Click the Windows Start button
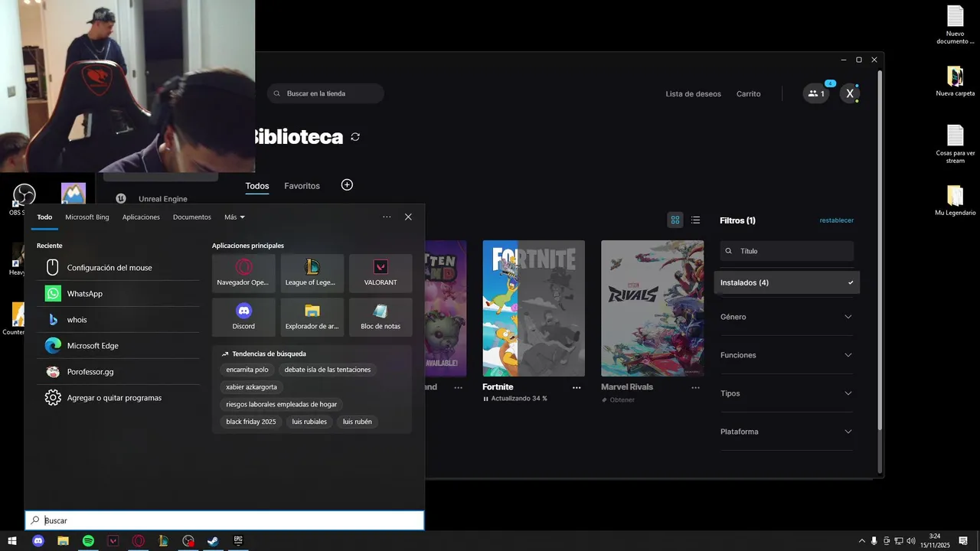980x551 pixels. coord(12,541)
